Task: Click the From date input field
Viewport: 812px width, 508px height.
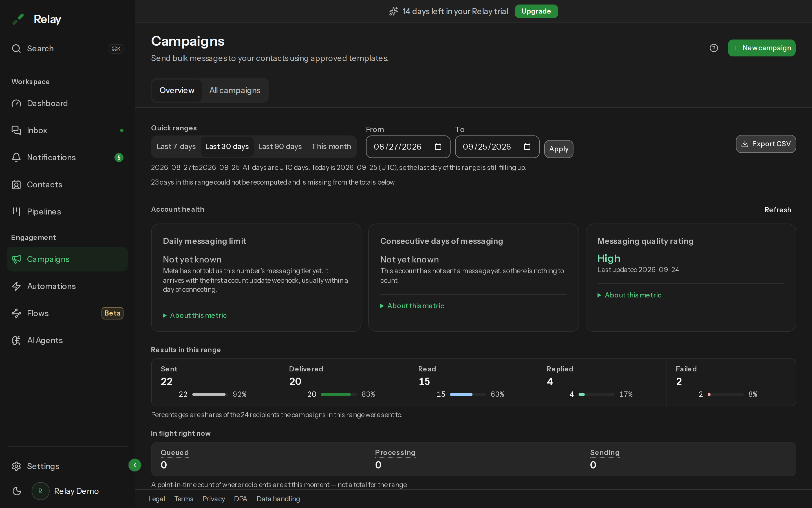Action: pyautogui.click(x=408, y=146)
